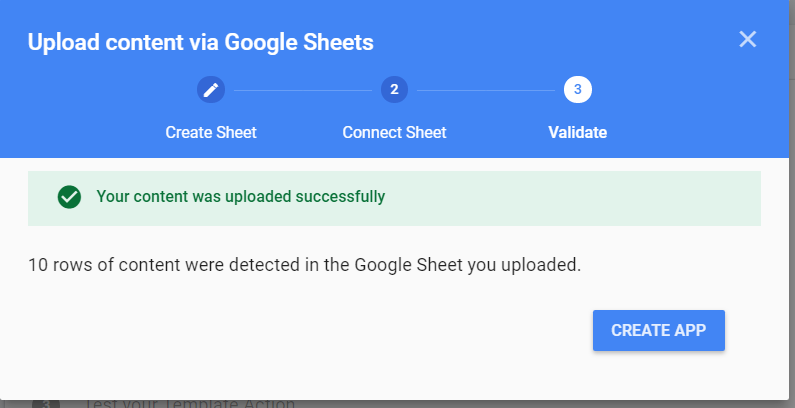Click the green success checkmark icon
The image size is (795, 408).
point(69,197)
